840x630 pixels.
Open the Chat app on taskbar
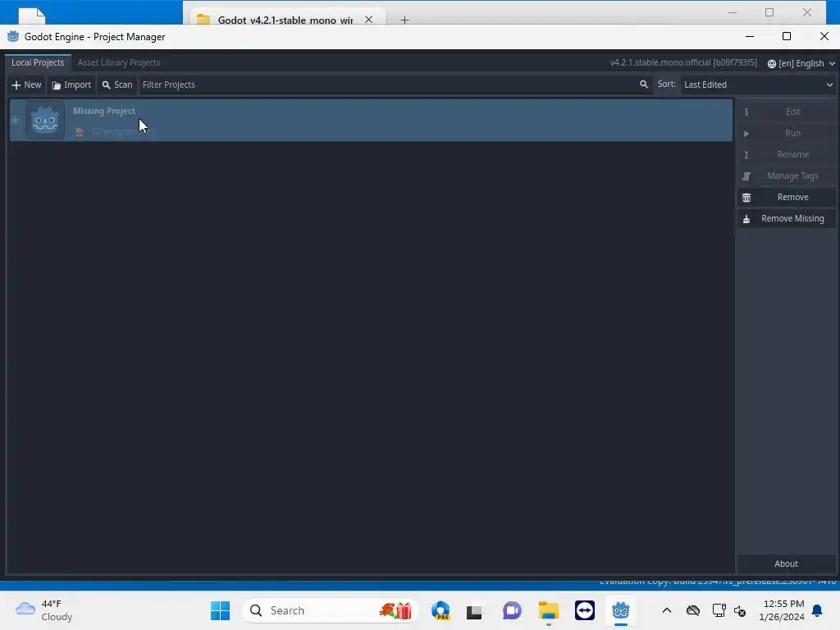pyautogui.click(x=512, y=610)
